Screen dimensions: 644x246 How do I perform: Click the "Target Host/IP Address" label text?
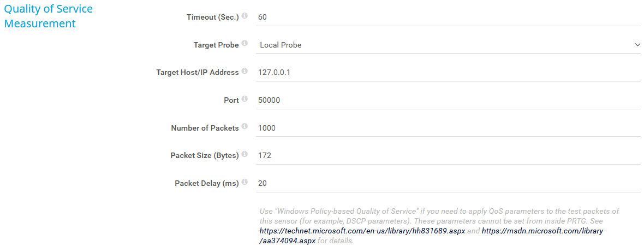pos(197,73)
